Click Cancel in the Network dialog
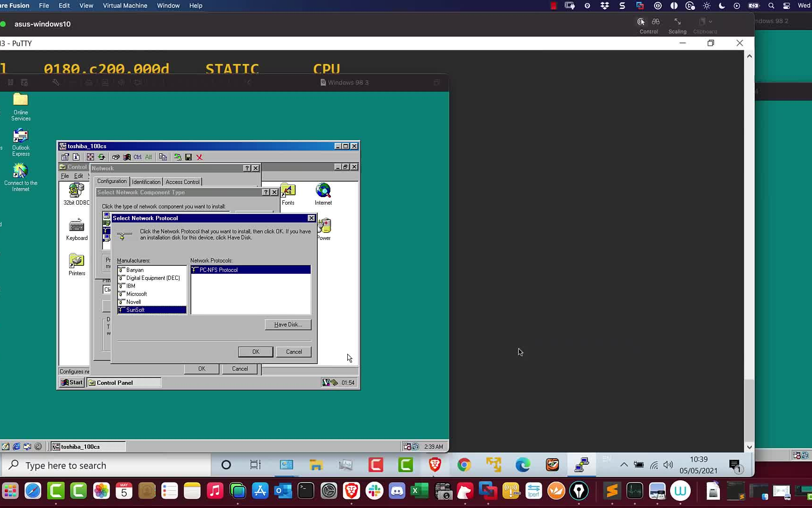Screen dimensions: 812x508 [x=240, y=369]
